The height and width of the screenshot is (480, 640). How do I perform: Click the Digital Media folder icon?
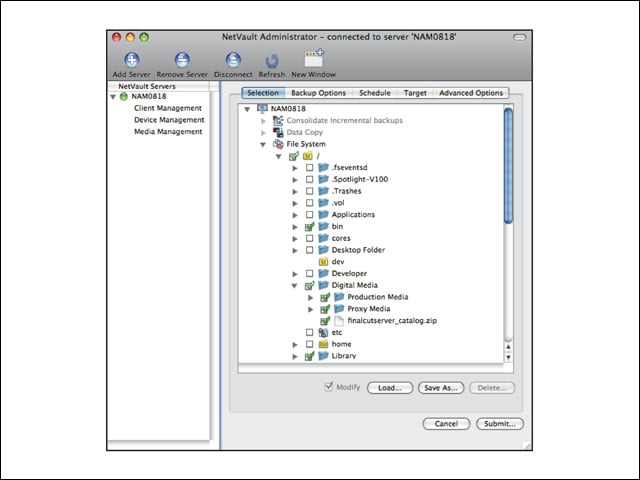coord(323,285)
